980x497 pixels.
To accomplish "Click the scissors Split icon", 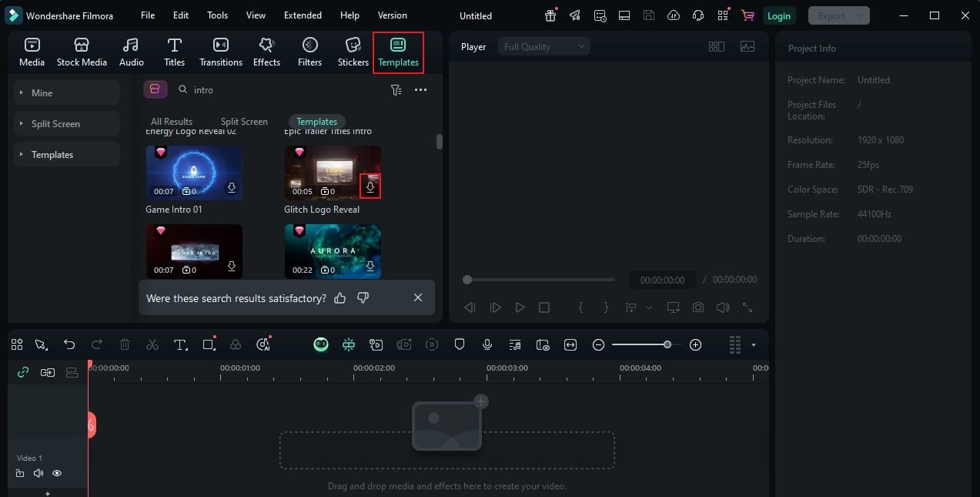I will [152, 344].
